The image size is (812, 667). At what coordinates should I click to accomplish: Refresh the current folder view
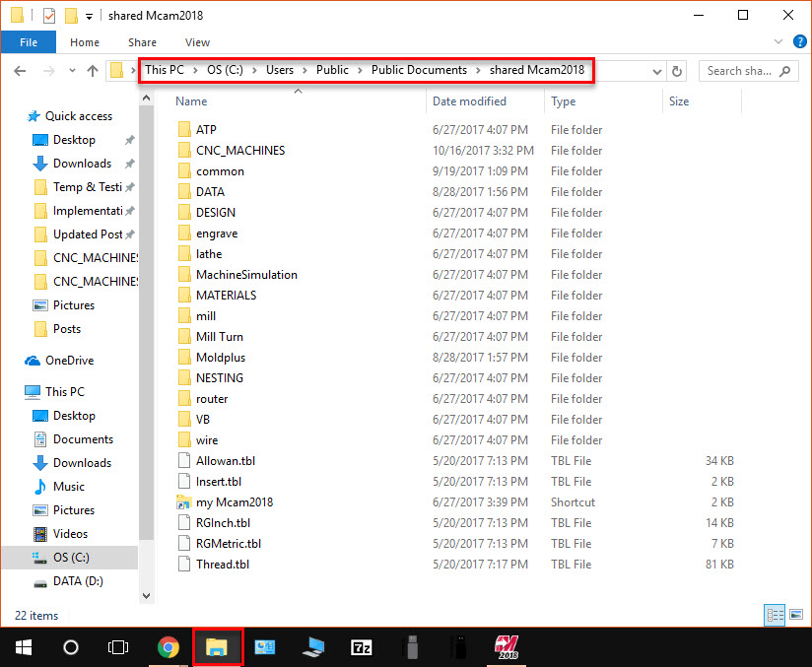677,71
